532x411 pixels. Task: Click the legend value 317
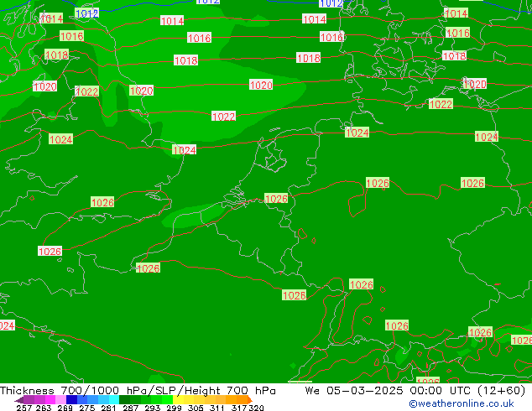pos(239,408)
